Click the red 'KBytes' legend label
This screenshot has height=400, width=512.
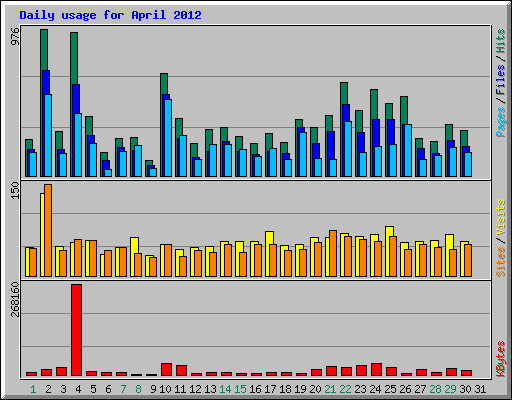pos(501,359)
